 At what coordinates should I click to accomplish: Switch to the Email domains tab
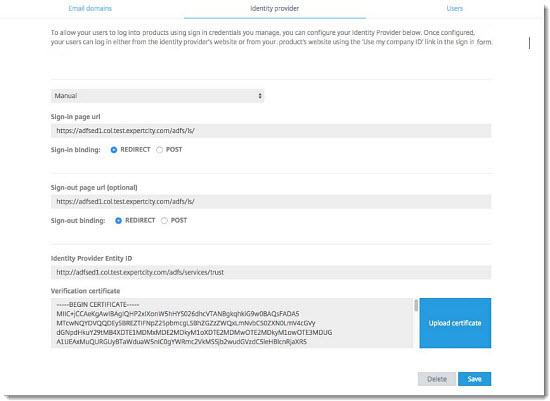pos(90,8)
